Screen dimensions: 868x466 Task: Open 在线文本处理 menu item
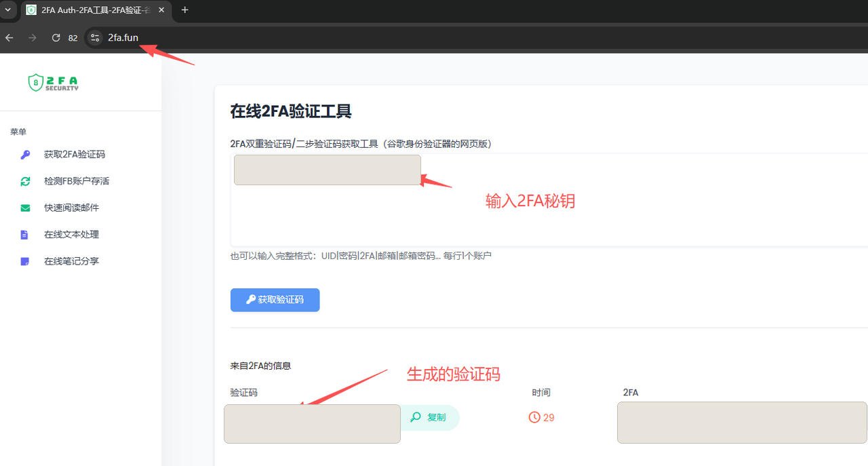tap(71, 235)
